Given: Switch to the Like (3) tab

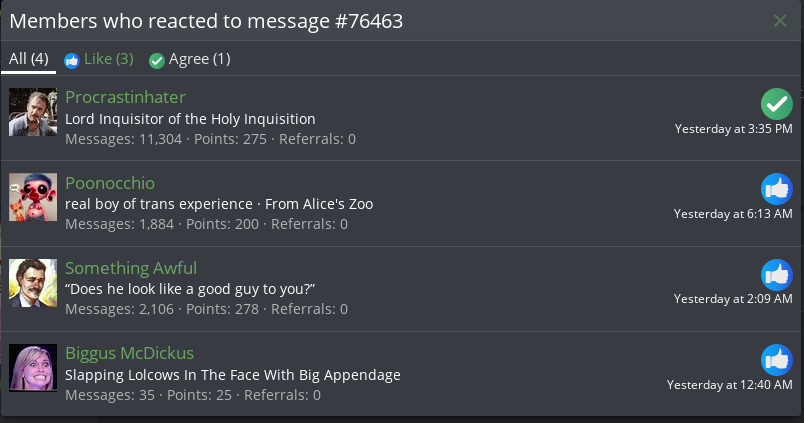Looking at the screenshot, I should (x=98, y=59).
